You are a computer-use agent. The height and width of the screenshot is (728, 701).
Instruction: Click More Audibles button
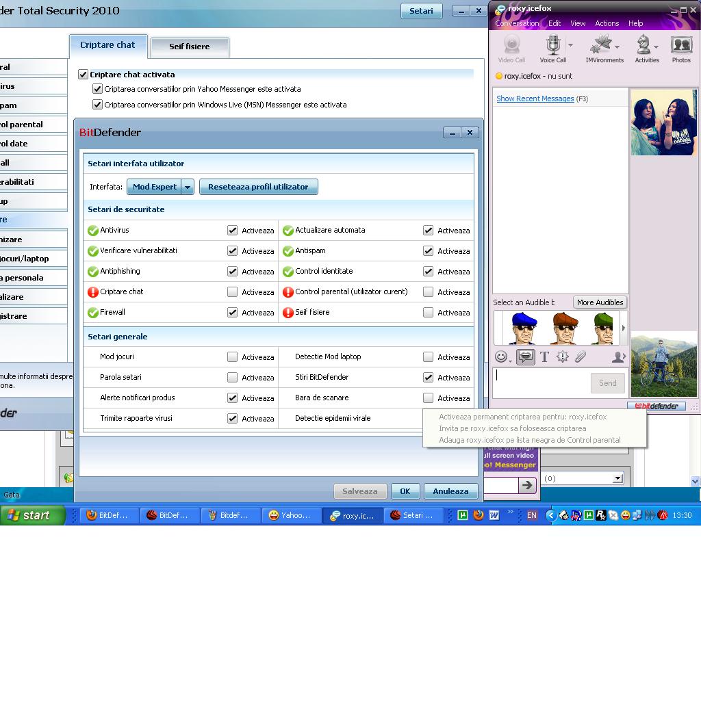click(600, 302)
